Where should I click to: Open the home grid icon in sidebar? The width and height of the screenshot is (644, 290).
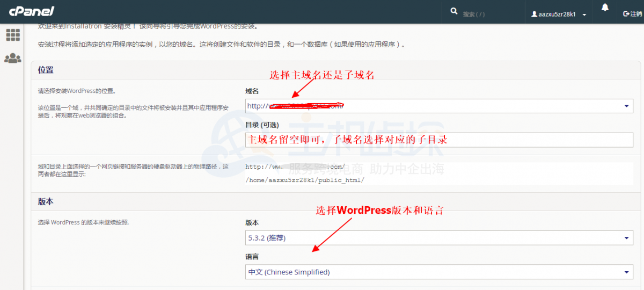(13, 35)
